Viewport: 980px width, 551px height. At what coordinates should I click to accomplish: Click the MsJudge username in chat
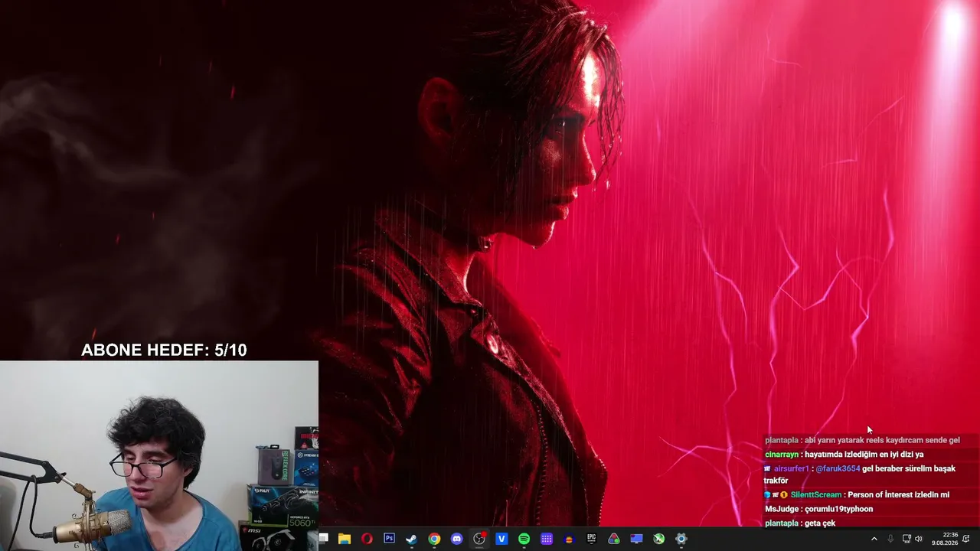(x=781, y=509)
